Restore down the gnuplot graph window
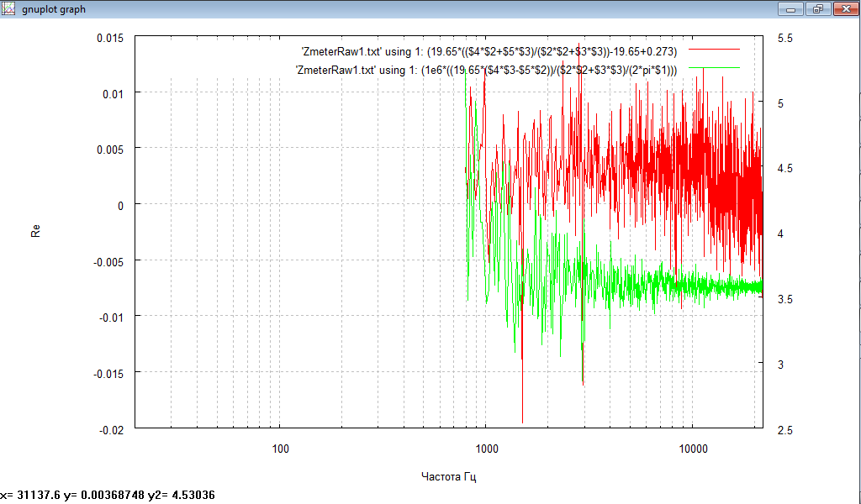Viewport: 861px width, 504px height. tap(818, 8)
